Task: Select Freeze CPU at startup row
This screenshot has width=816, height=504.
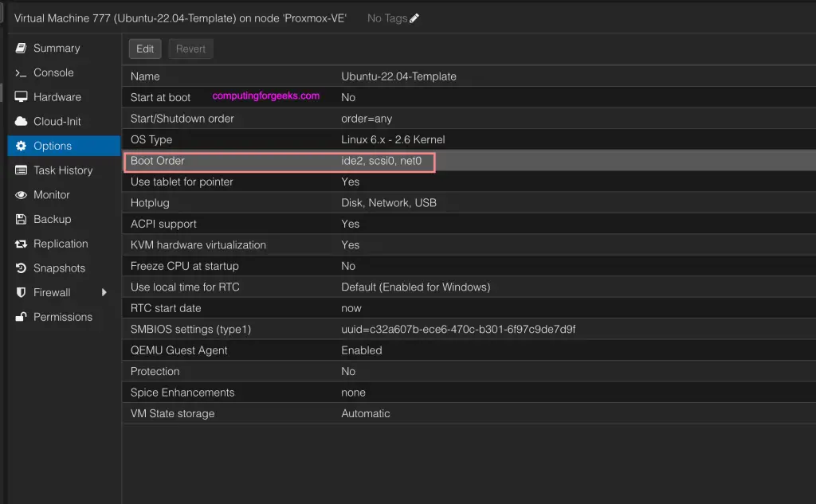Action: click(x=469, y=266)
